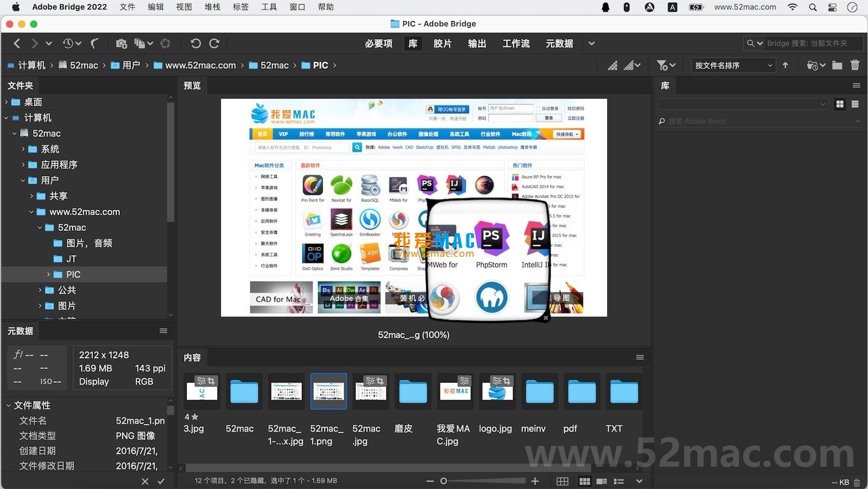Rotate the image clockwise
Viewport: 868px width, 489px height.
click(214, 43)
